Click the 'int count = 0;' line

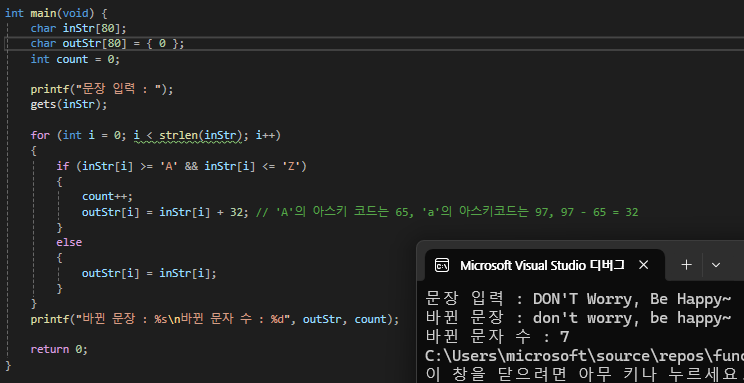[x=75, y=59]
